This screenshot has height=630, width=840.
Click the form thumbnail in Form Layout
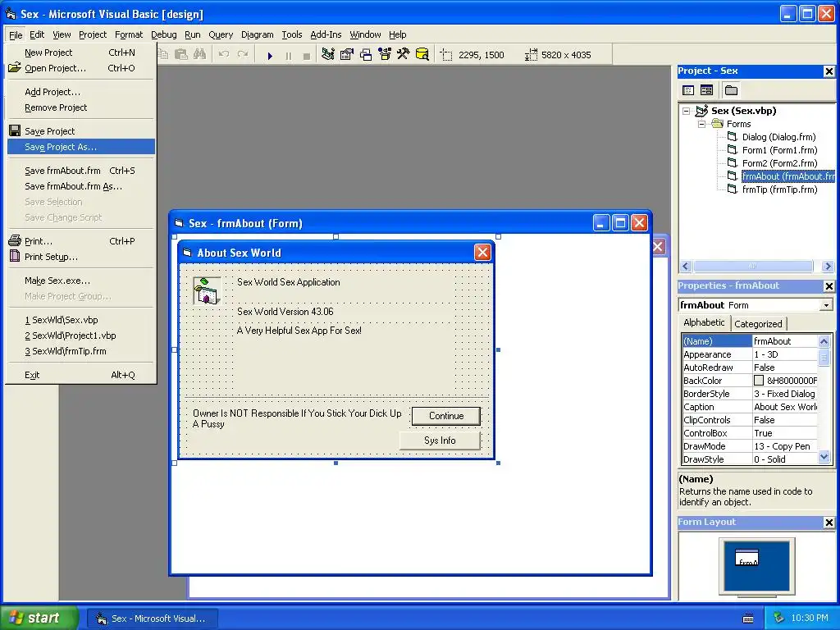click(746, 558)
